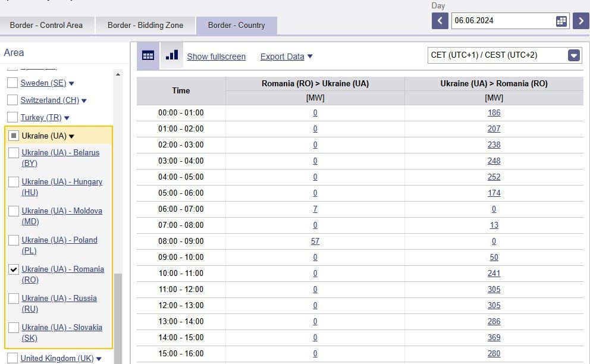Expand Switzerland (CH) dropdown arrow
This screenshot has width=590, height=364.
(x=84, y=101)
